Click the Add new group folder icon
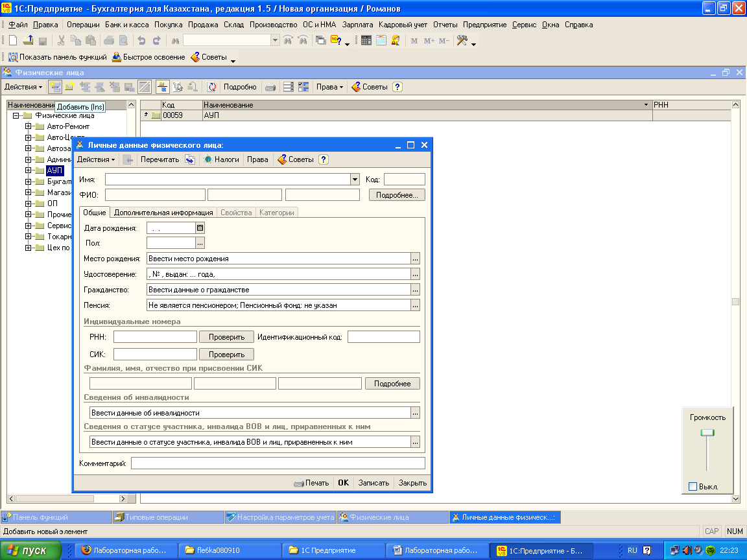Screen dimensions: 747x560 tap(69, 87)
